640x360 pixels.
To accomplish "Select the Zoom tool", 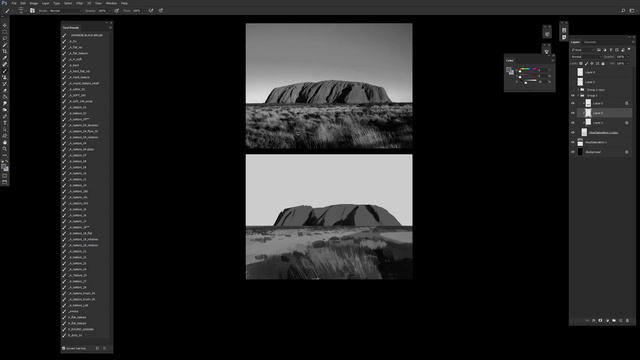I will 5,149.
